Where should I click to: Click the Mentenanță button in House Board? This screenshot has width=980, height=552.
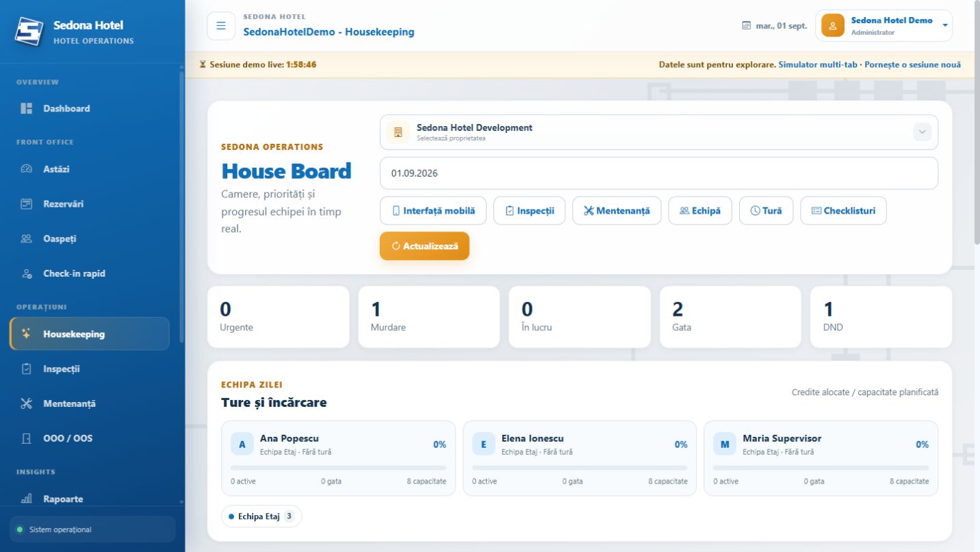[x=617, y=211]
